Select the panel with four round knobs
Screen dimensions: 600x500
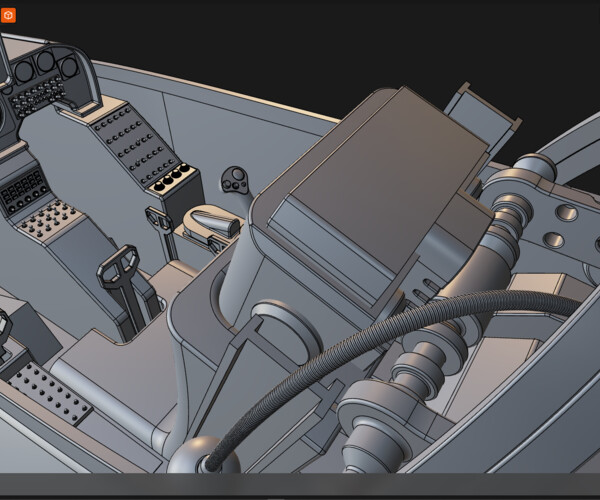coord(167,179)
